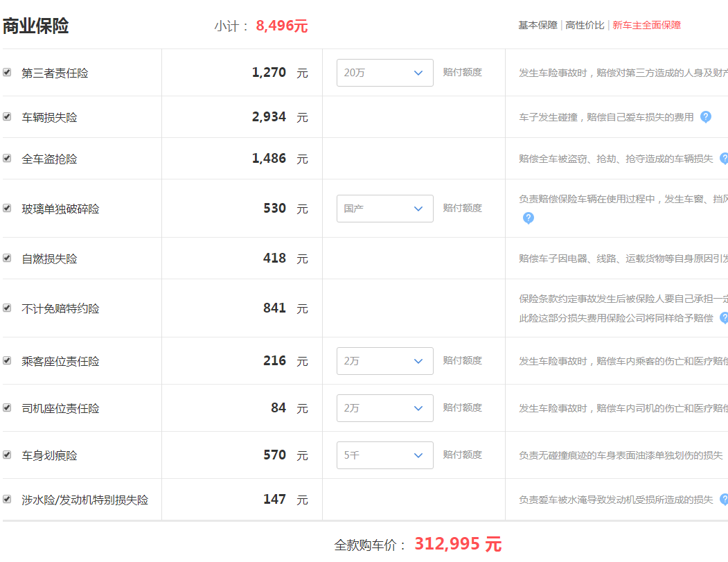The image size is (728, 562).
Task: Open help icon for 涉水险 description
Action: coord(725,500)
